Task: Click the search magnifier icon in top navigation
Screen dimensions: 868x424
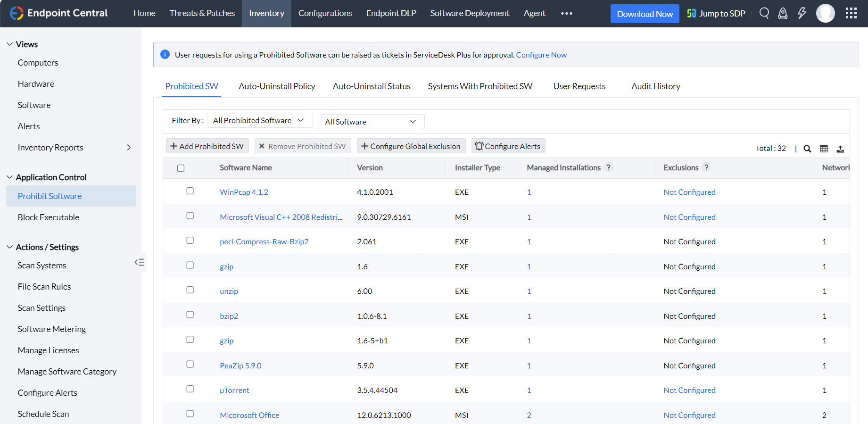Action: point(764,13)
